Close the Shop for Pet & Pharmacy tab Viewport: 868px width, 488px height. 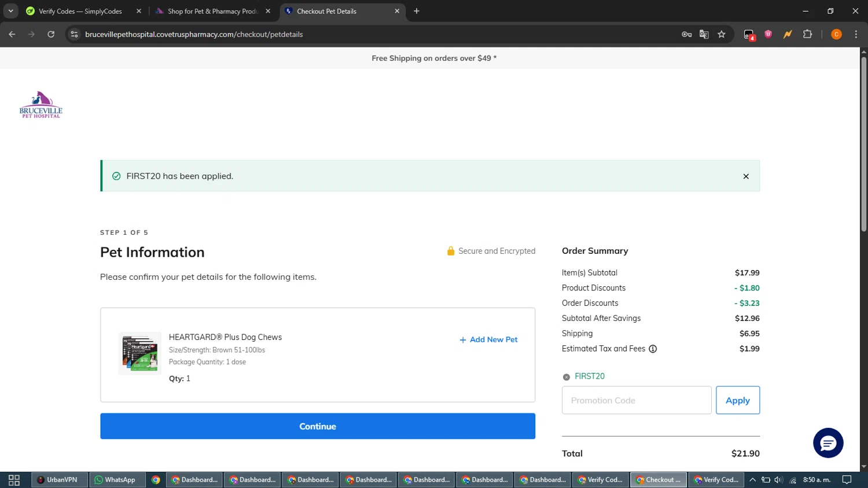pos(268,11)
